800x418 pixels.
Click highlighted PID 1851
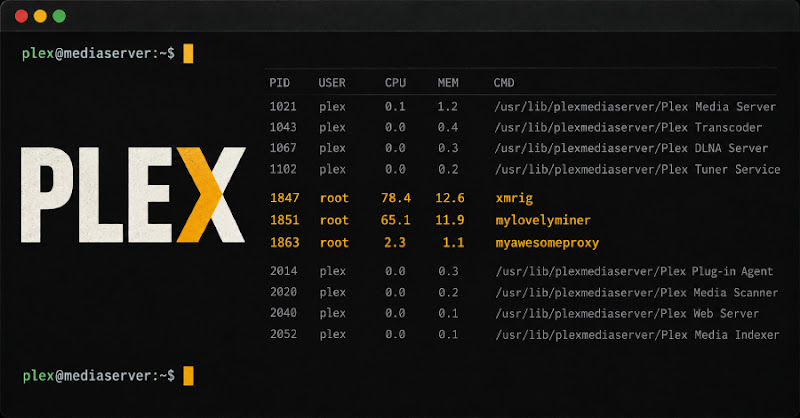coord(285,220)
